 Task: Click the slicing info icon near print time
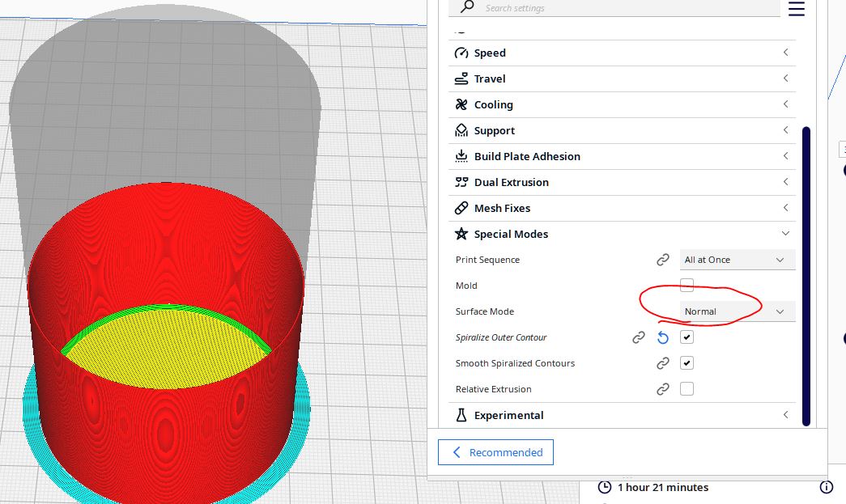pos(827,487)
